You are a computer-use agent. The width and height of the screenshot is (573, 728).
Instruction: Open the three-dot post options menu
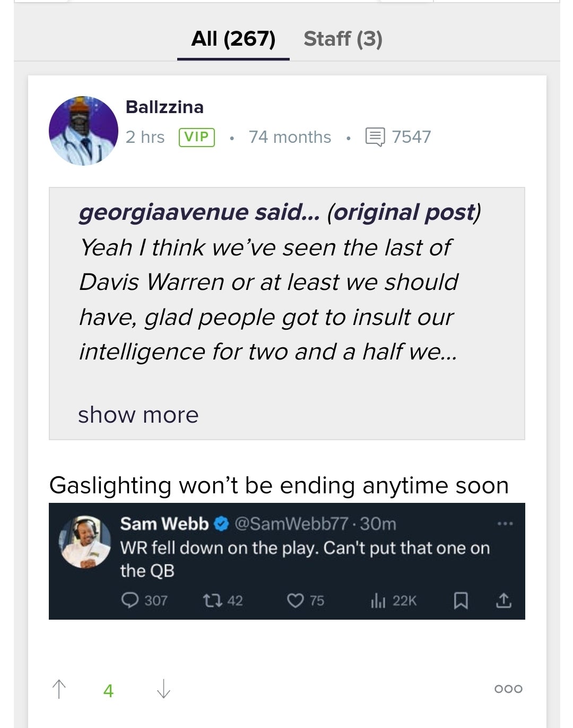[508, 689]
